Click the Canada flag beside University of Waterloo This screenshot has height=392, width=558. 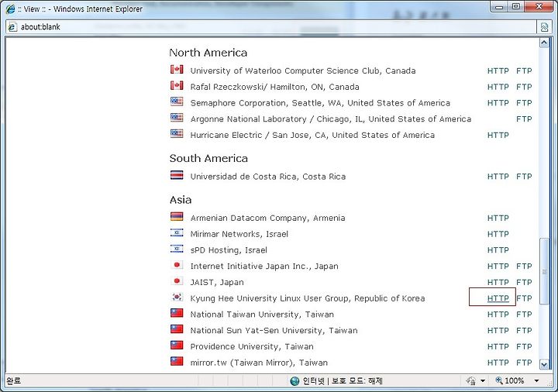click(177, 70)
